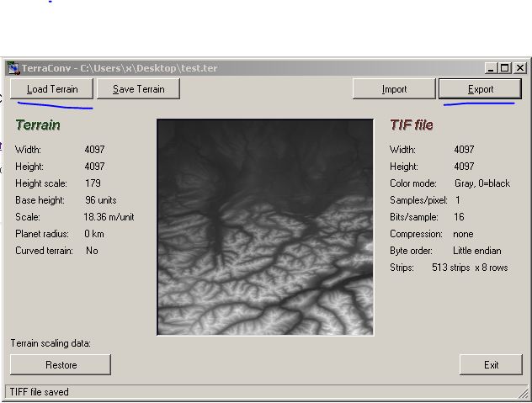Click the Samples/pixel value '1'
Image resolution: width=532 pixels, height=403 pixels.
click(x=458, y=200)
